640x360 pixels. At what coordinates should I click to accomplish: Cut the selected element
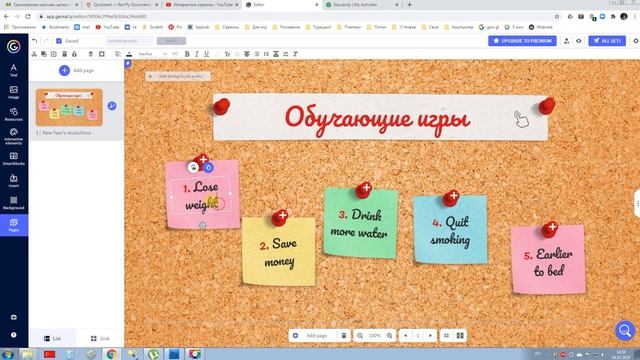click(x=34, y=54)
